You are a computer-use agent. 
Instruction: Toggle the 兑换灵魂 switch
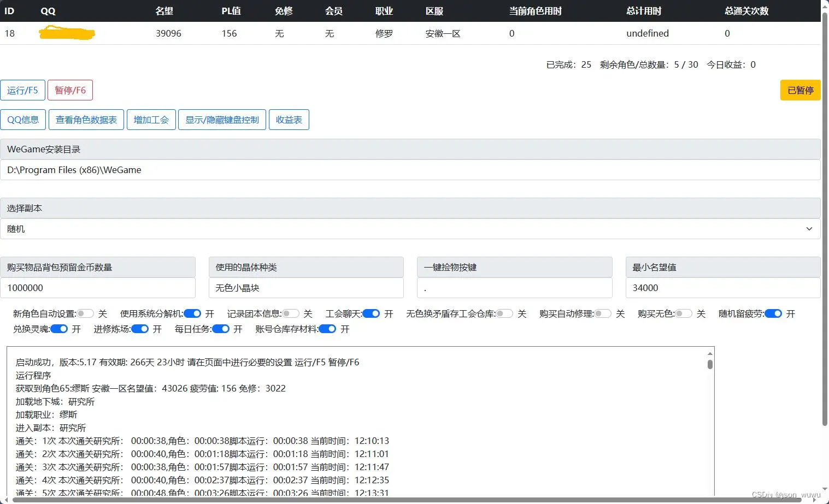click(59, 329)
